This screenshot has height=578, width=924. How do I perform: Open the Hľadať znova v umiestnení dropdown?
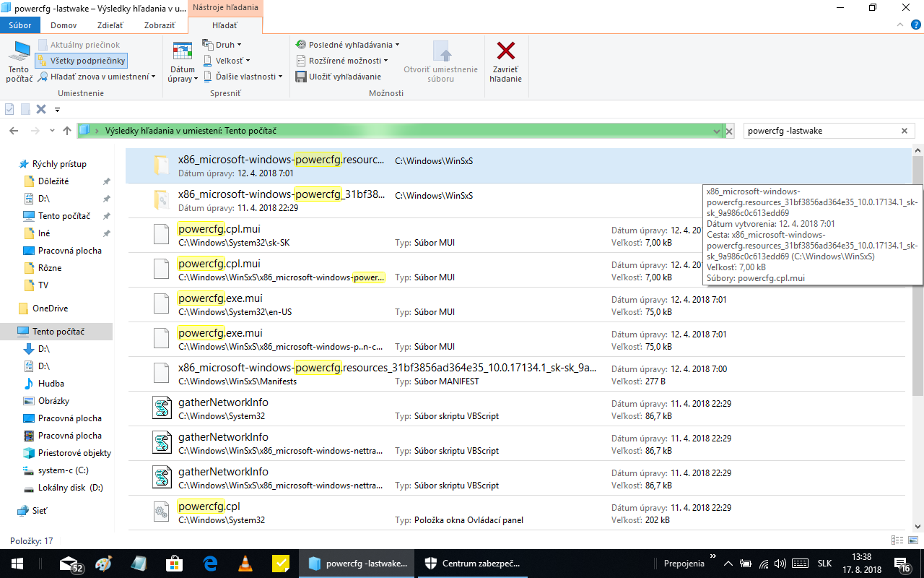[x=97, y=77]
